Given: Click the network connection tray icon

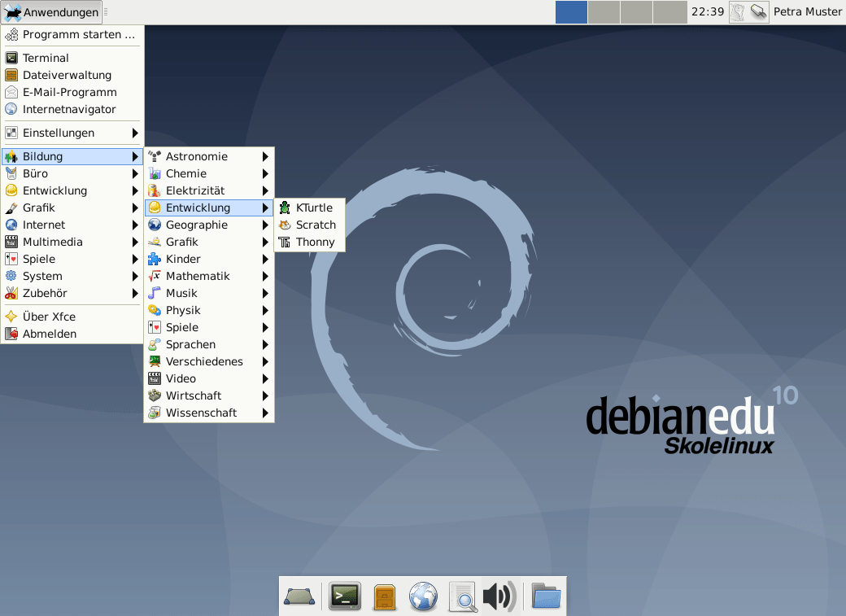Looking at the screenshot, I should tap(759, 12).
